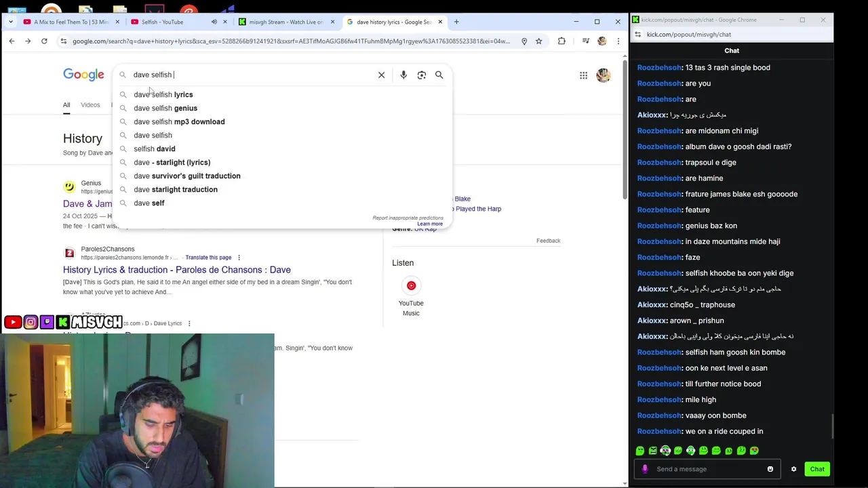Open a new Chrome tab
The image size is (868, 488).
point(456,22)
